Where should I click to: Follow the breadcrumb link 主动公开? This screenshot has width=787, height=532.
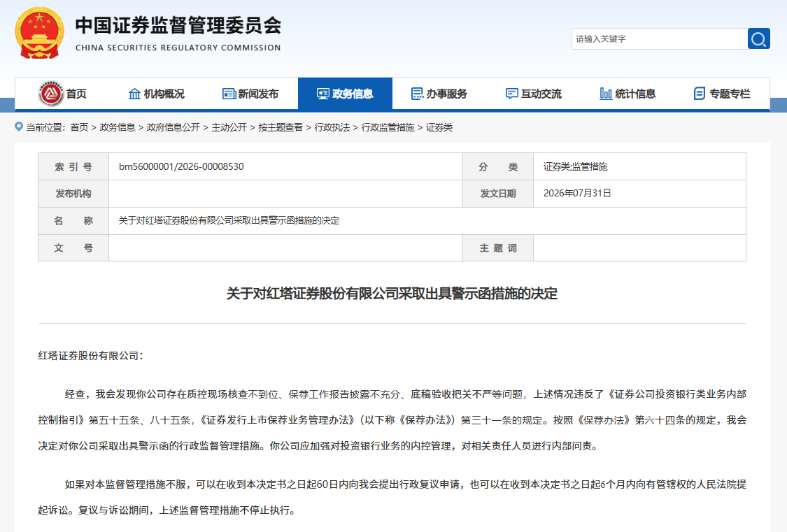229,127
